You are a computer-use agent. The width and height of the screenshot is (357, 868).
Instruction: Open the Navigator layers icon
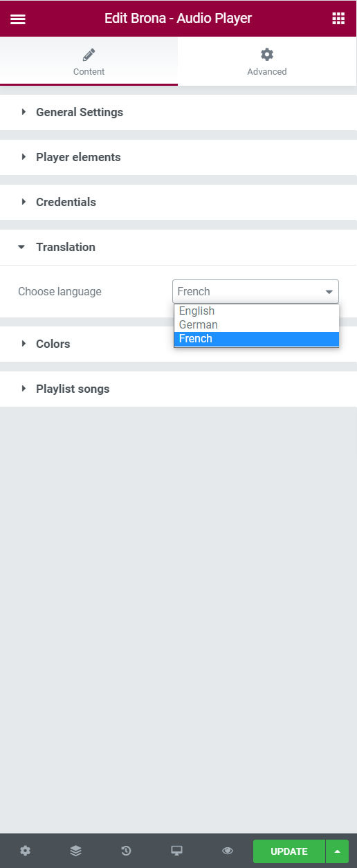pos(76,851)
